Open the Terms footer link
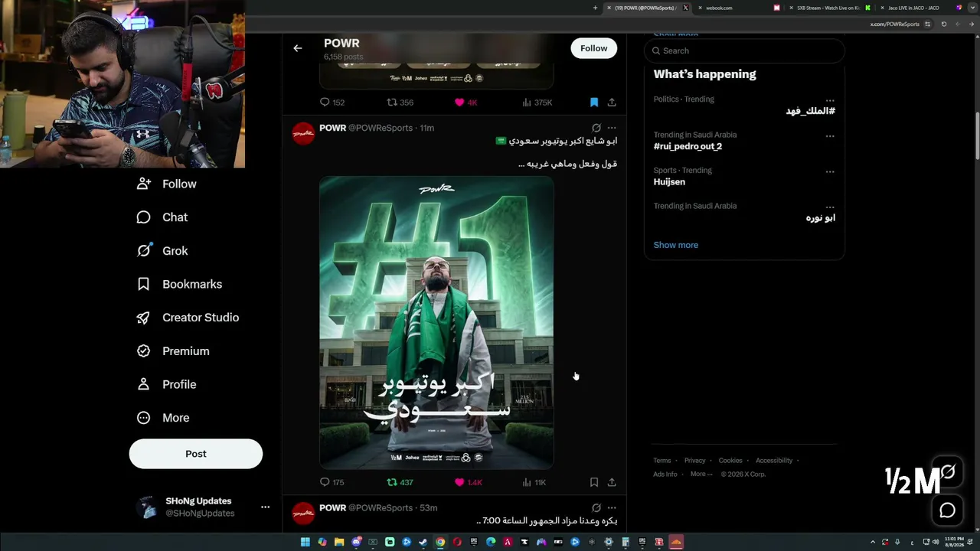The width and height of the screenshot is (980, 551). pyautogui.click(x=662, y=461)
